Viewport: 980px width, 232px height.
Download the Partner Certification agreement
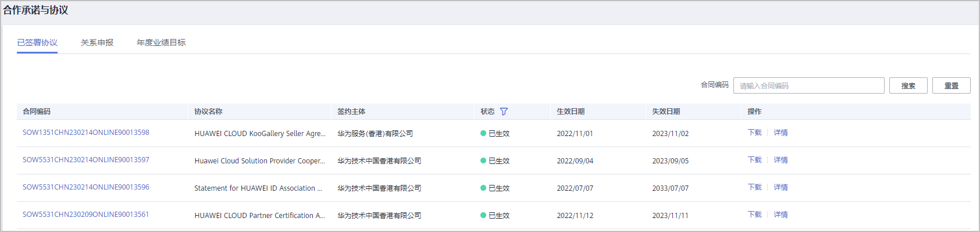point(754,215)
